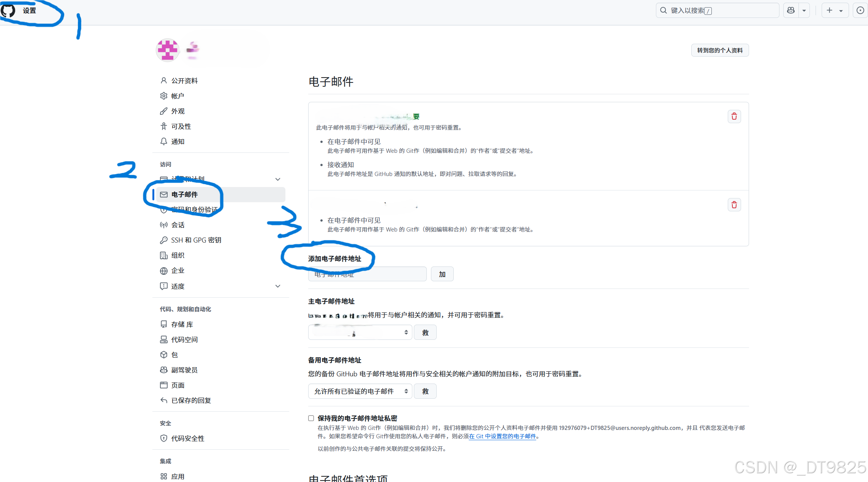
Task: Enable 保持我的电子邮件地址私密 checkbox
Action: [x=311, y=418]
